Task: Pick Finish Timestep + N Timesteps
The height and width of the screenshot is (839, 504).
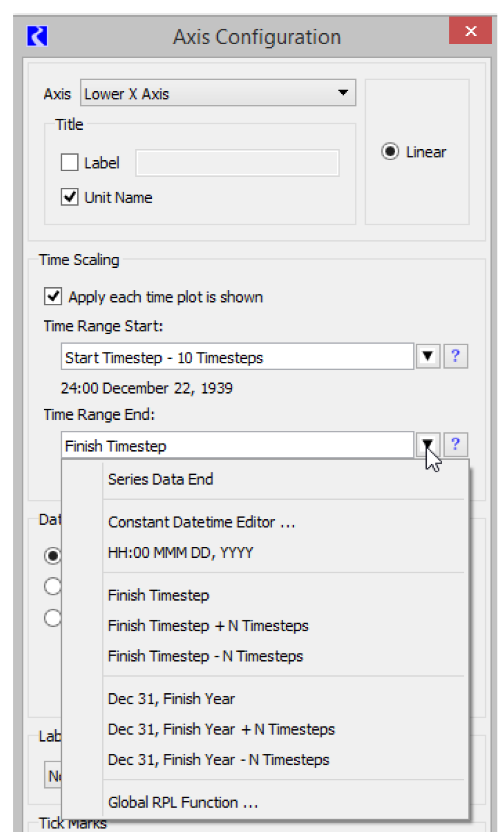Action: (208, 626)
